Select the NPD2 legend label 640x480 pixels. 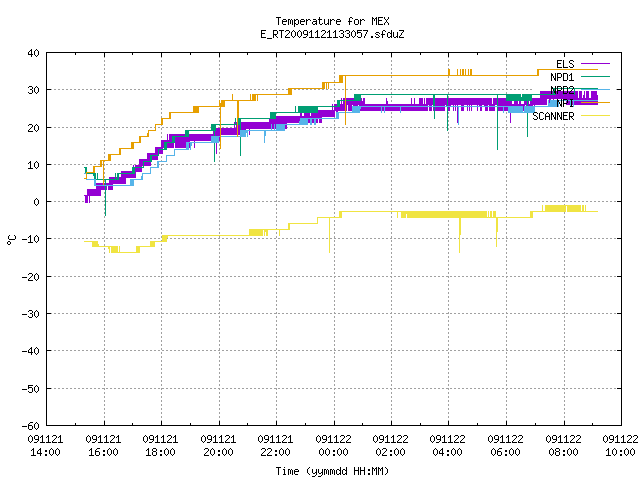562,90
